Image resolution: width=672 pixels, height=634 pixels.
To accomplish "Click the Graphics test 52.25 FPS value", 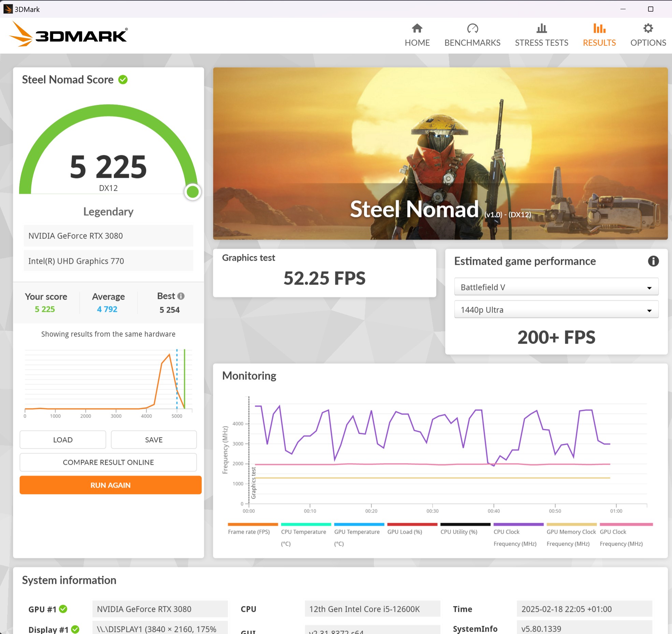I will (324, 278).
